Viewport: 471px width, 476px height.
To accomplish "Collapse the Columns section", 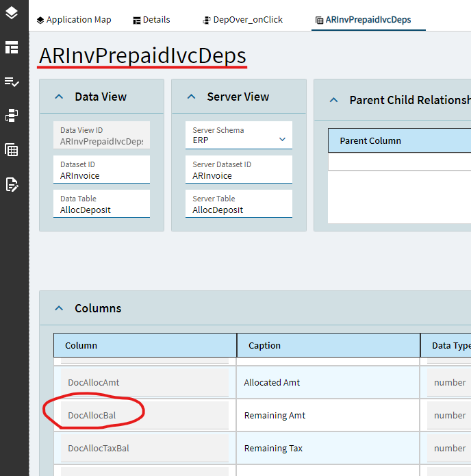I will point(59,309).
